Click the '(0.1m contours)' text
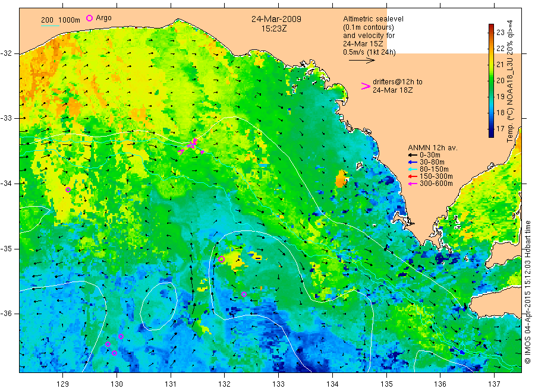 (369, 27)
